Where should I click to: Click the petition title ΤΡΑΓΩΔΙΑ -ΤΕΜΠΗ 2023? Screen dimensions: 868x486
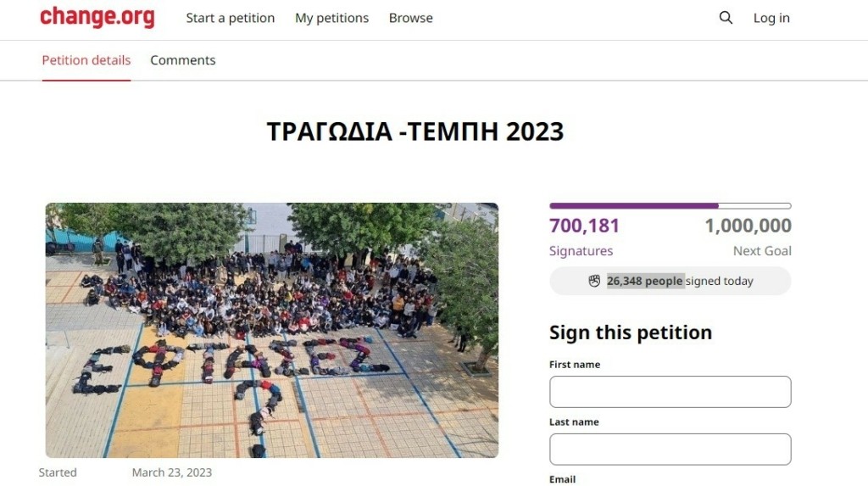point(415,132)
